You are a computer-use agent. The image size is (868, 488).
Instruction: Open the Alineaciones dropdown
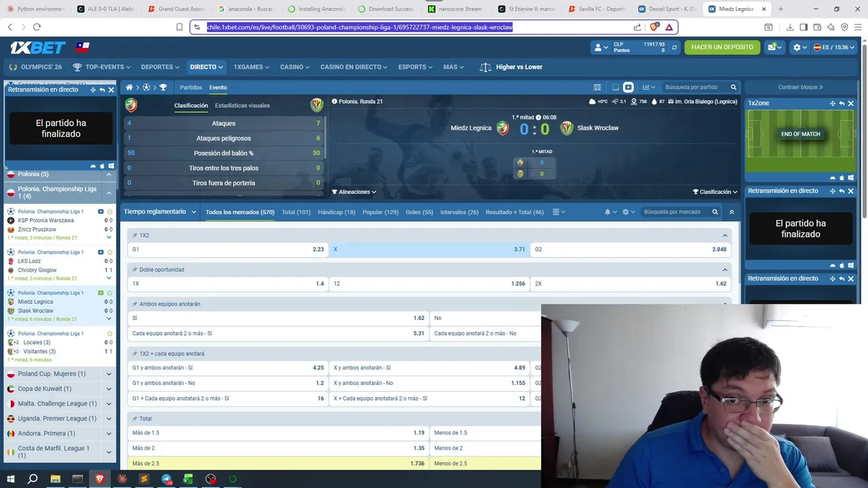tap(354, 192)
